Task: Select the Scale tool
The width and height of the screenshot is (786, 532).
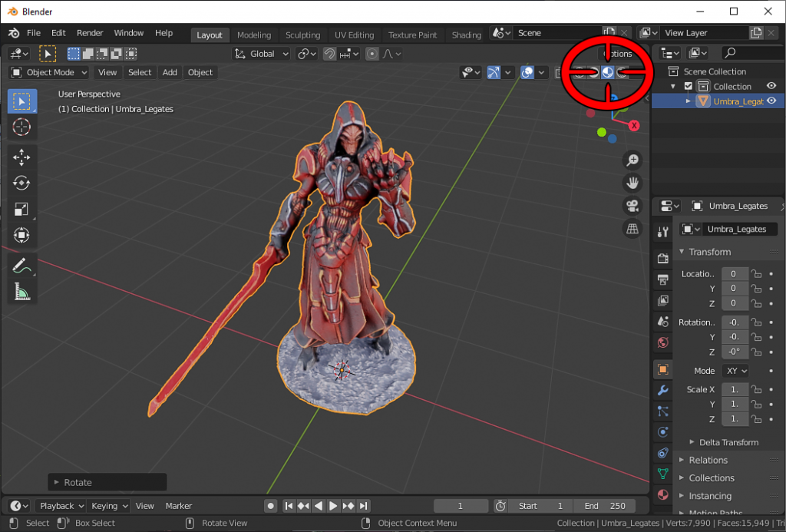Action: [x=21, y=208]
